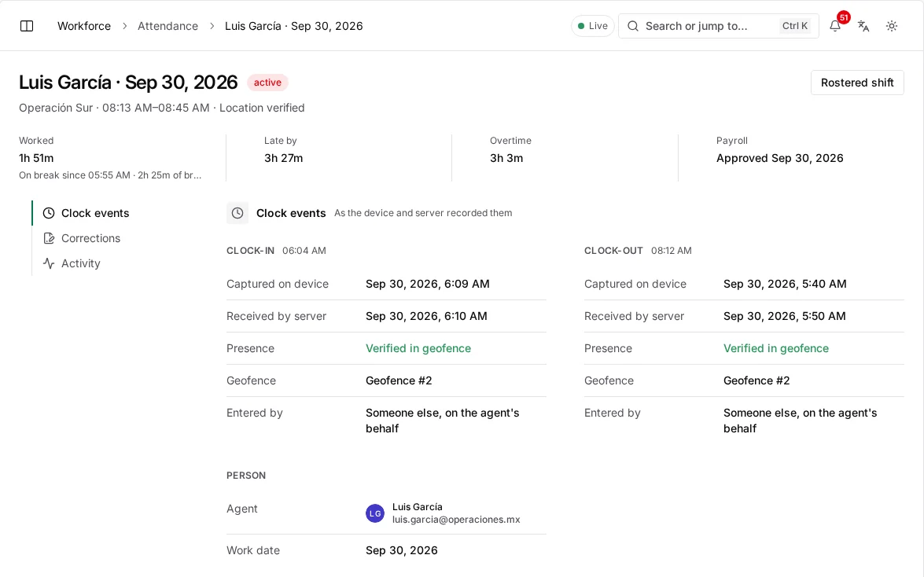Click the Live status indicator
924x577 pixels.
pyautogui.click(x=592, y=26)
